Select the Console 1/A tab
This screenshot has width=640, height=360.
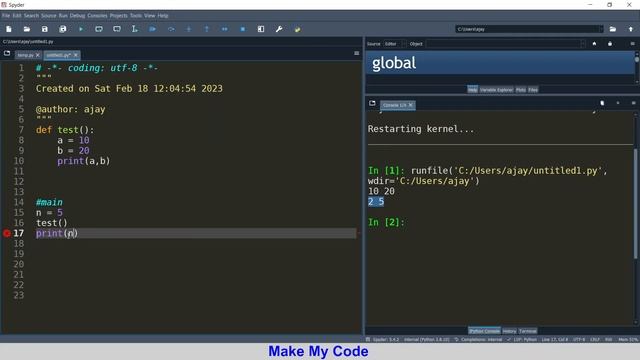coord(394,105)
